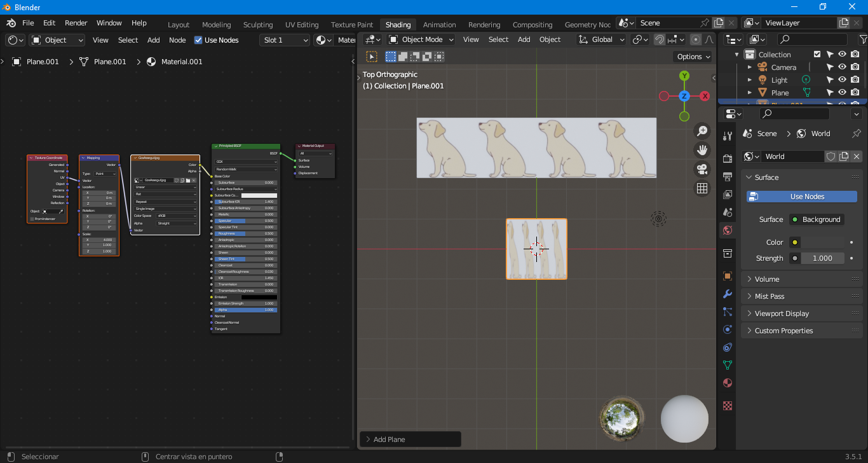Open the Object Mode dropdown
The image size is (868, 463).
(421, 39)
